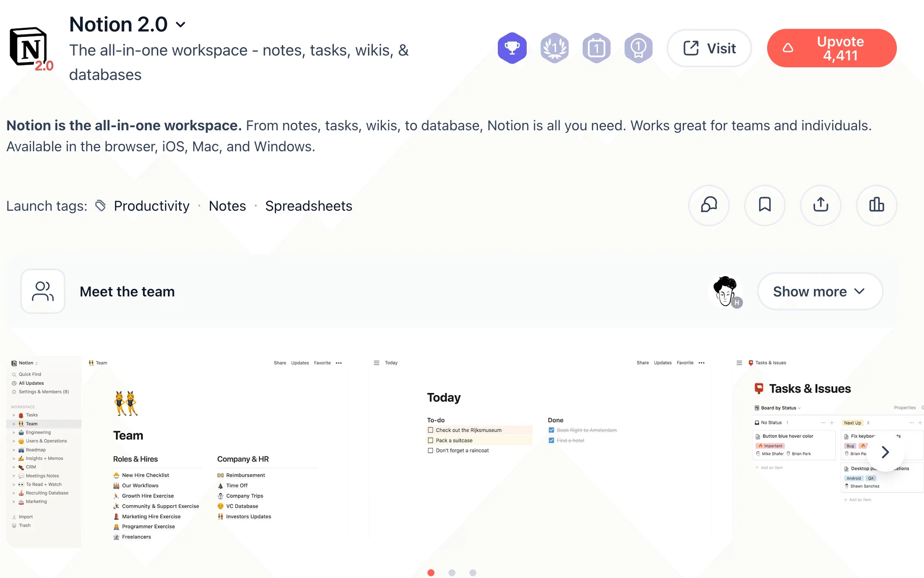Open the comments speech bubble icon

click(x=709, y=205)
